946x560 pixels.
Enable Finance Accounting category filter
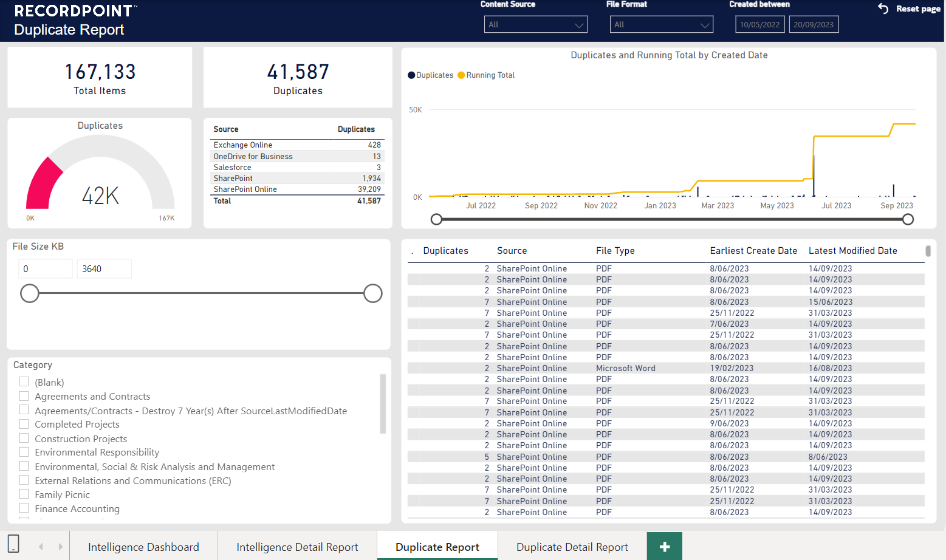click(x=24, y=508)
